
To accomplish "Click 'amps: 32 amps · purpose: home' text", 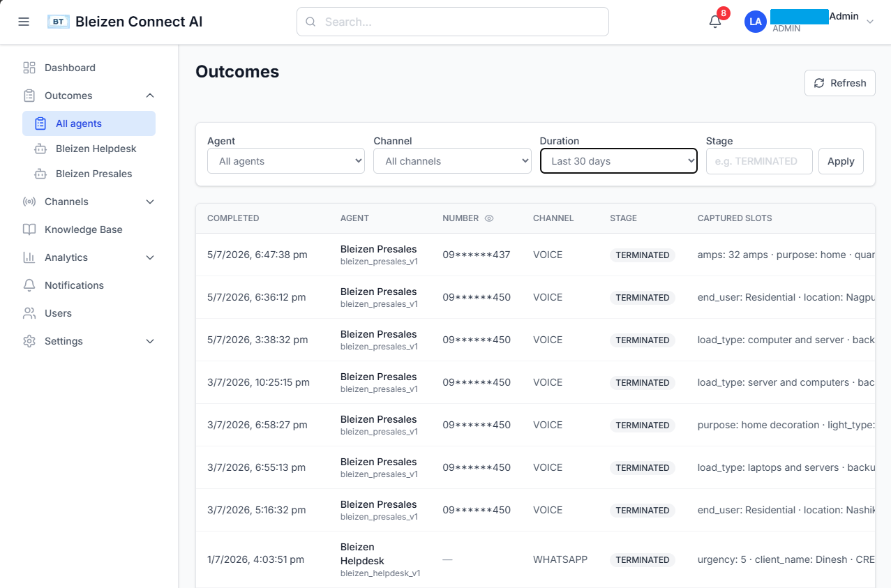I will tap(772, 255).
